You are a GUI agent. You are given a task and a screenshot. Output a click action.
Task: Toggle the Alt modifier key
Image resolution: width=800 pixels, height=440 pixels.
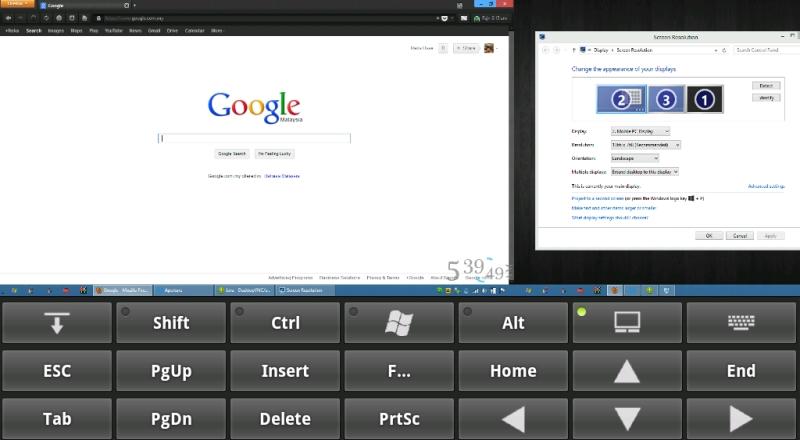click(x=513, y=323)
